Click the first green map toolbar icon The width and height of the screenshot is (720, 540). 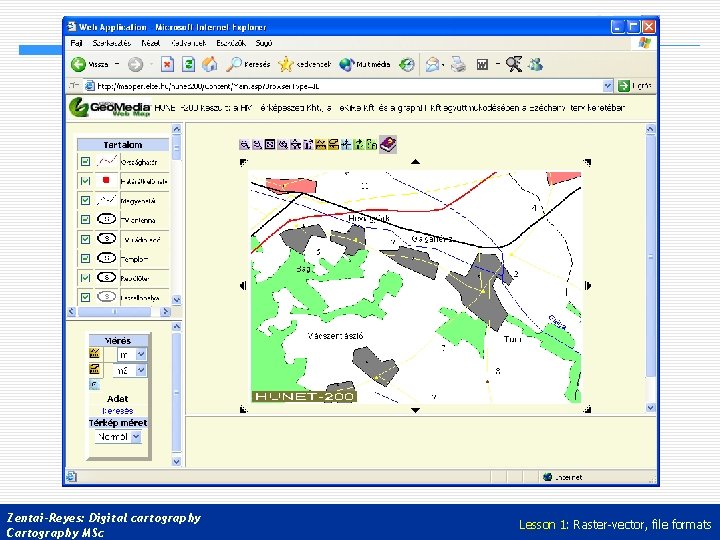[359, 145]
